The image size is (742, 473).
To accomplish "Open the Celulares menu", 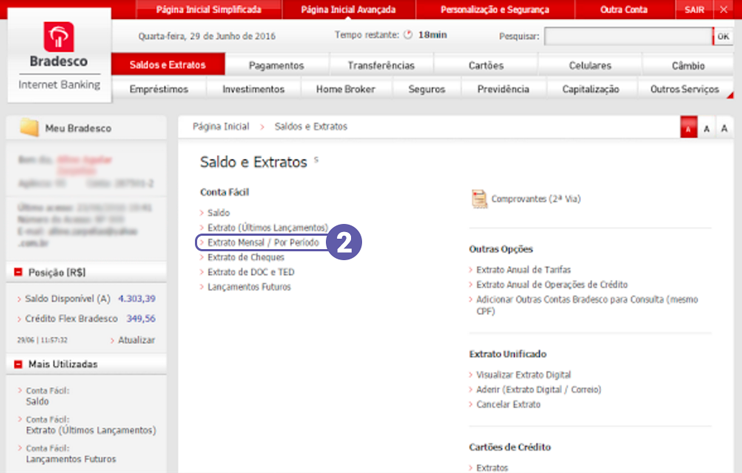I will [590, 66].
